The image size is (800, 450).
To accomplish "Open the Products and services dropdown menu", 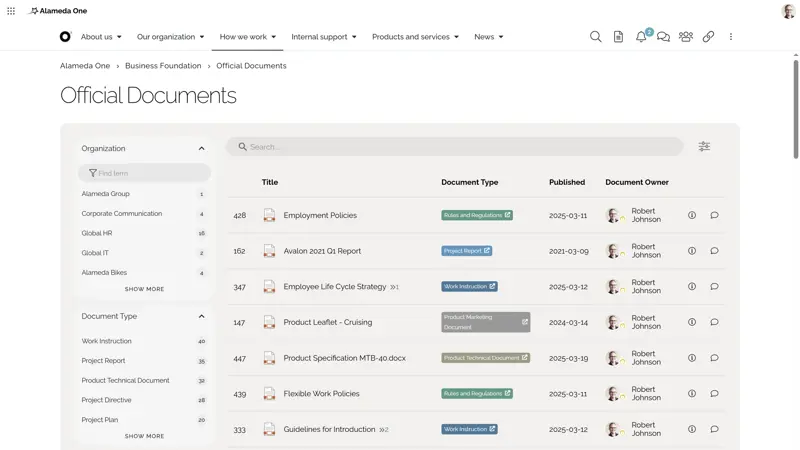I will coord(415,37).
